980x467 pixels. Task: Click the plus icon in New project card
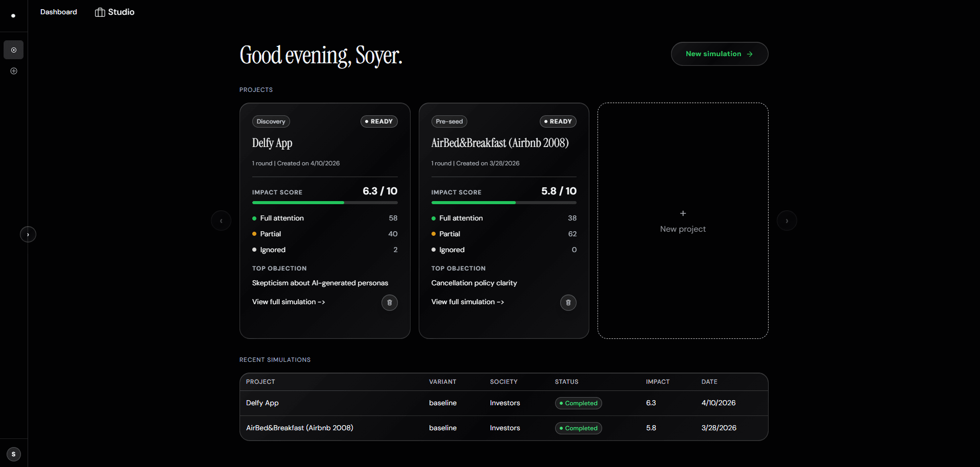point(683,213)
